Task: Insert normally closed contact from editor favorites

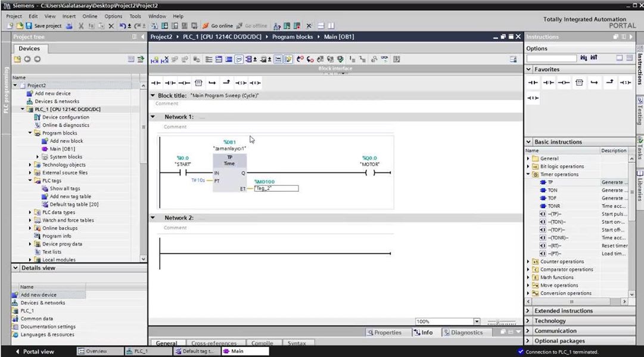Action: point(170,83)
